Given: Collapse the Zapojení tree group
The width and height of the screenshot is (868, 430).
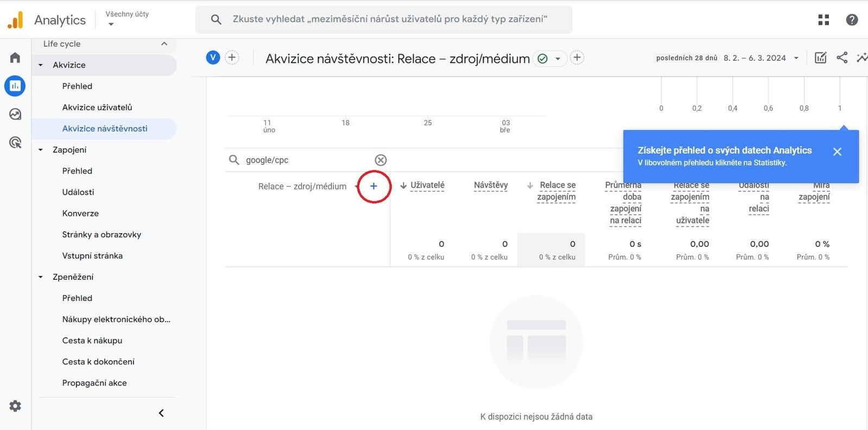Looking at the screenshot, I should click(41, 150).
